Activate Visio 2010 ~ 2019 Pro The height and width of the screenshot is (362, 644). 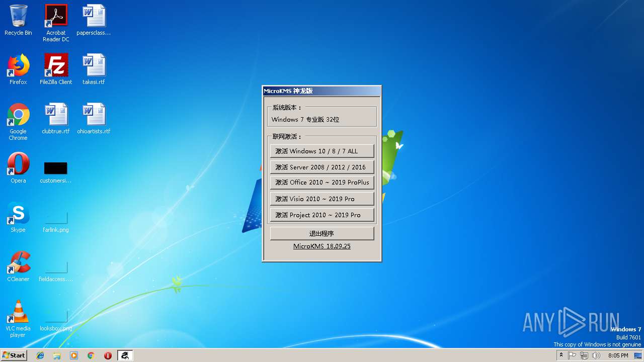322,199
